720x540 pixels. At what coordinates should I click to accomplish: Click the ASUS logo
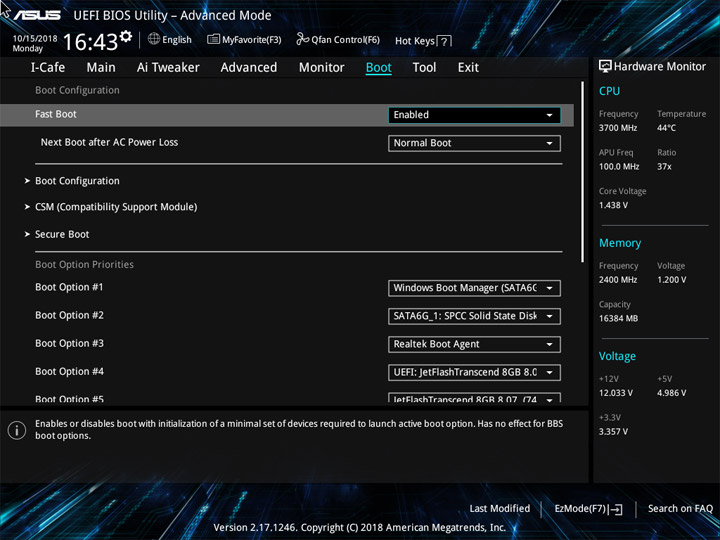pyautogui.click(x=37, y=15)
